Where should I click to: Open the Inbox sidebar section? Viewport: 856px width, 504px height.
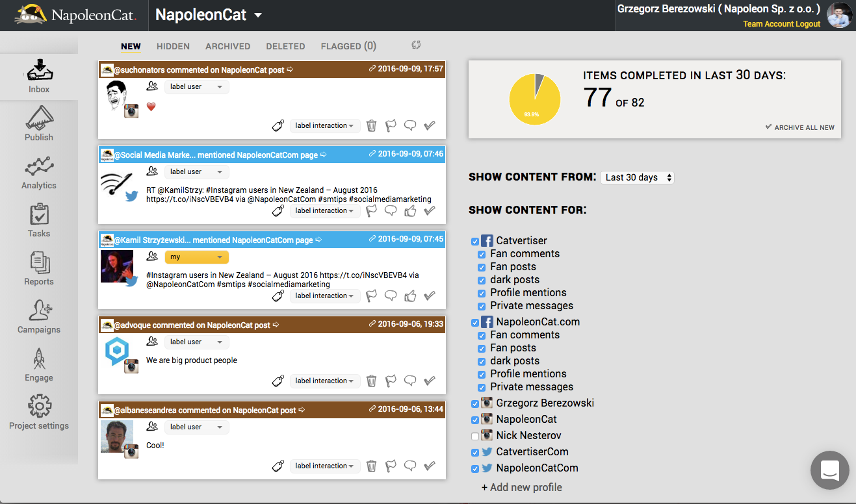(39, 77)
